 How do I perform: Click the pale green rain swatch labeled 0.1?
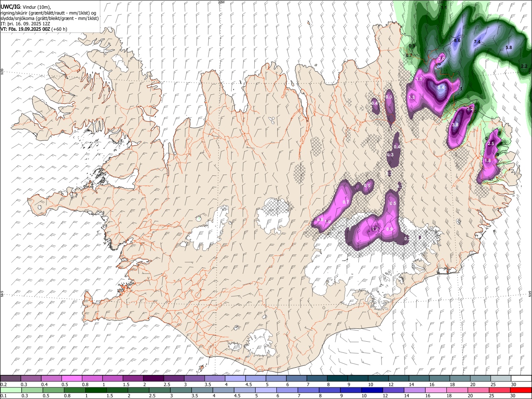11,390
